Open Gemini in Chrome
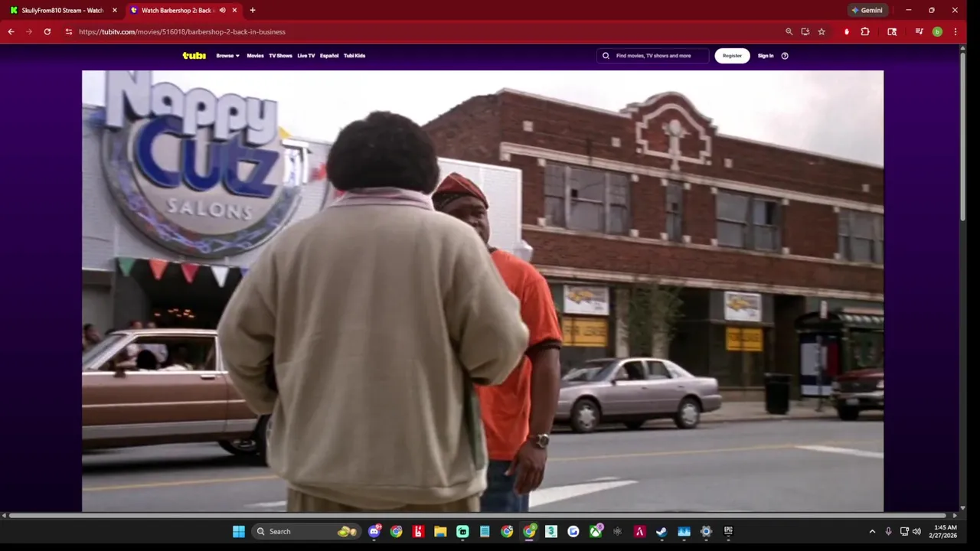The width and height of the screenshot is (980, 551). tap(867, 10)
